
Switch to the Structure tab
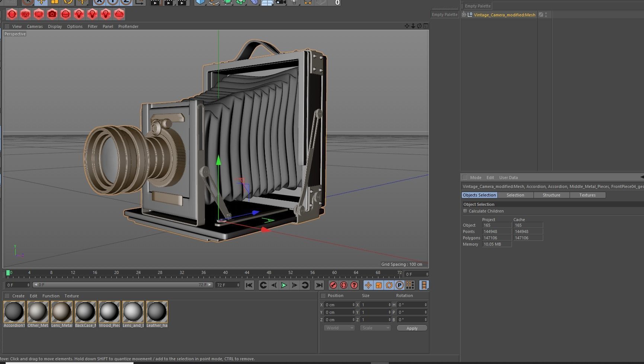pyautogui.click(x=551, y=195)
